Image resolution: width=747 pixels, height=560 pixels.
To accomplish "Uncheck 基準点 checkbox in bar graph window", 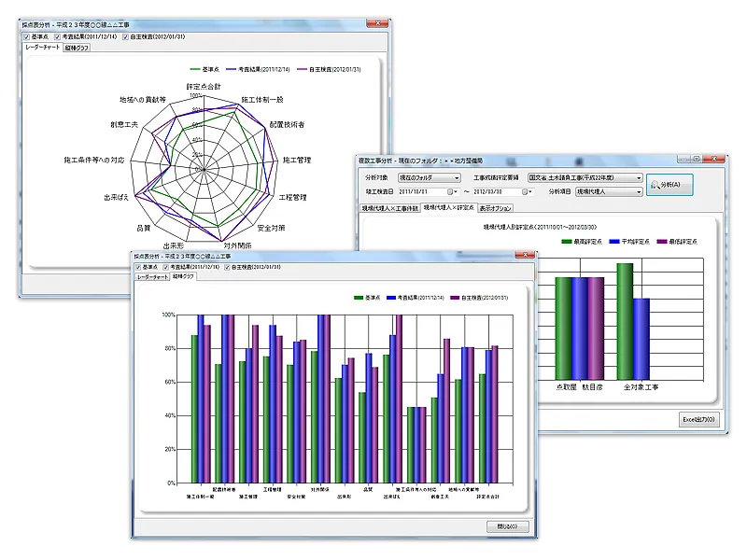I will click(138, 267).
